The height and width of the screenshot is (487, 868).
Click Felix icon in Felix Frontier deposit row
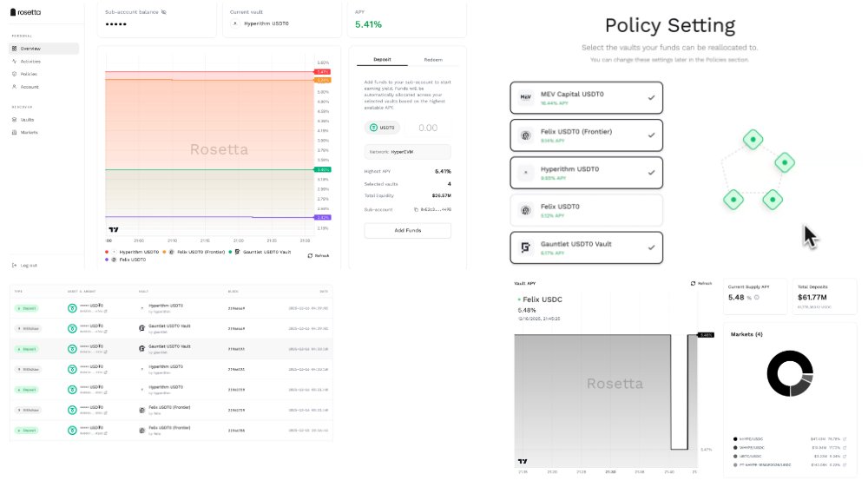[141, 430]
